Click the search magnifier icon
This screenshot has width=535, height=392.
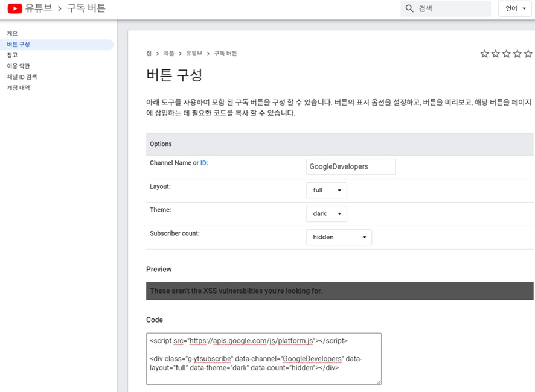point(409,8)
